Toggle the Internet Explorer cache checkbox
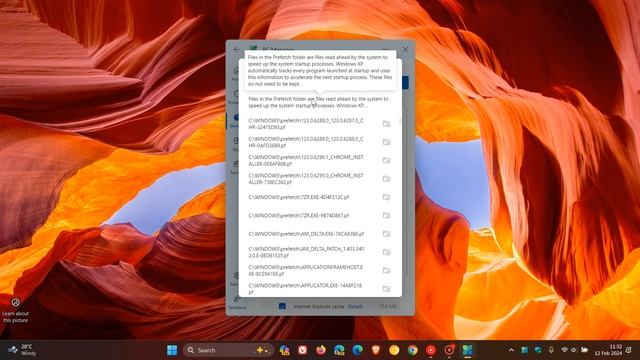 pos(282,306)
